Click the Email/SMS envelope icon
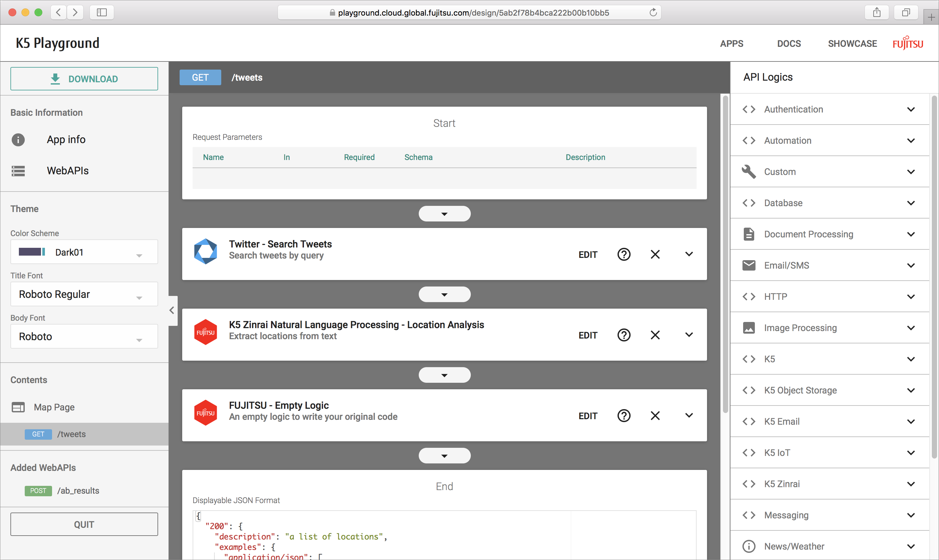The image size is (939, 560). click(x=749, y=265)
